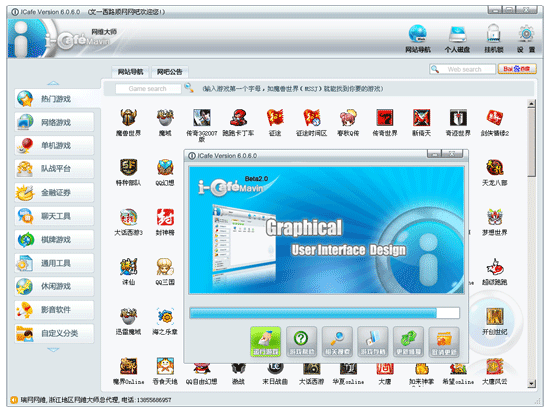Launch the 魔兽世界 game icon
This screenshot has height=411, width=550.
pyautogui.click(x=128, y=117)
